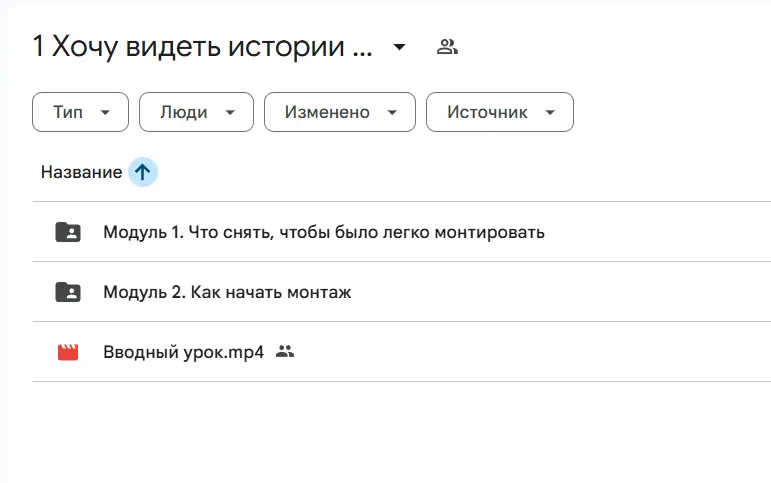Select the file name Вводный урок.mp4
This screenshot has width=771, height=483.
tap(183, 352)
